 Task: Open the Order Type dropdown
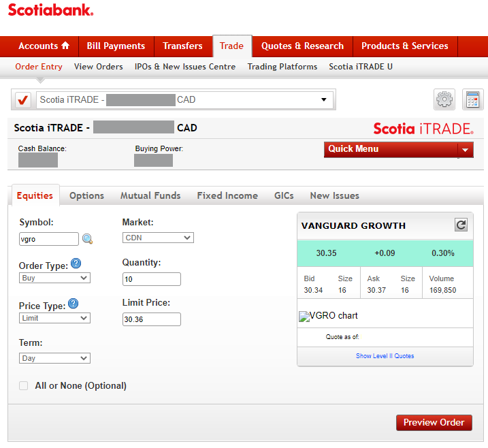pyautogui.click(x=54, y=278)
